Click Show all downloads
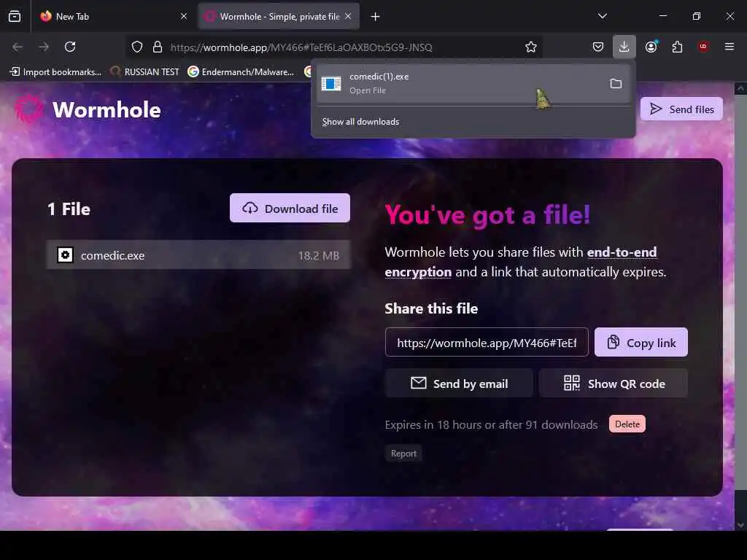The width and height of the screenshot is (747, 560). [x=360, y=122]
